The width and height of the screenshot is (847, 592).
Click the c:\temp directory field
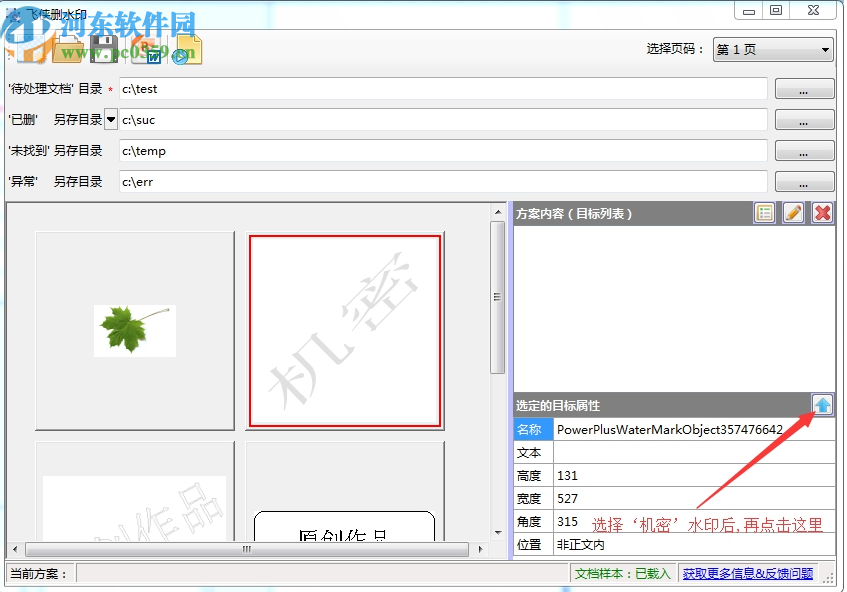(443, 151)
